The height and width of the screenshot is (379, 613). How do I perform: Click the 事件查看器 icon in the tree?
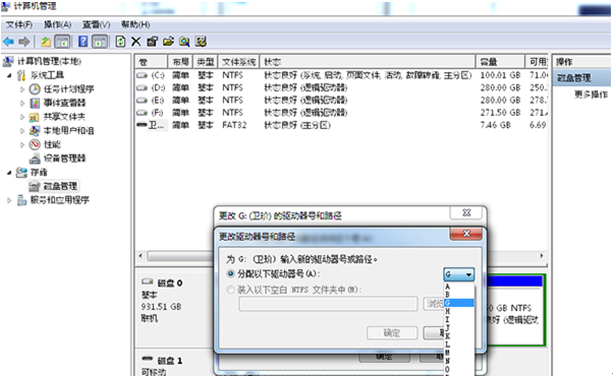pyautogui.click(x=35, y=103)
